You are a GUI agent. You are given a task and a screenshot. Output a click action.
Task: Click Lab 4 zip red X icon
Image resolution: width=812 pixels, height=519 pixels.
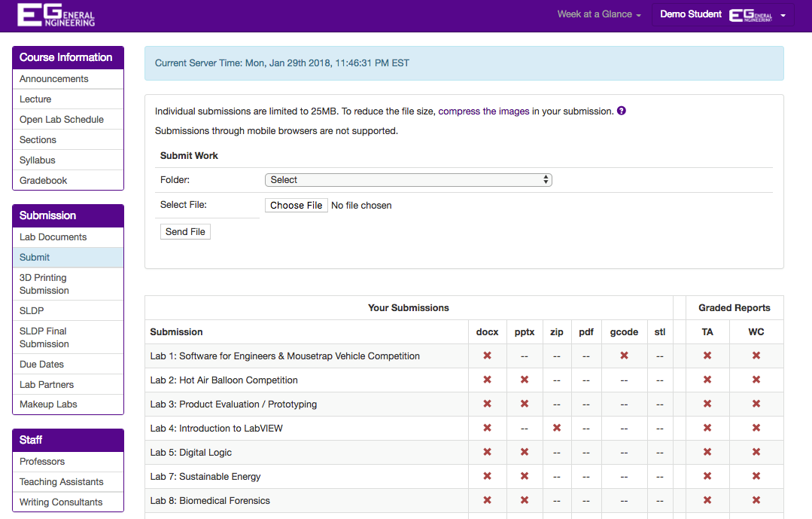coord(557,428)
